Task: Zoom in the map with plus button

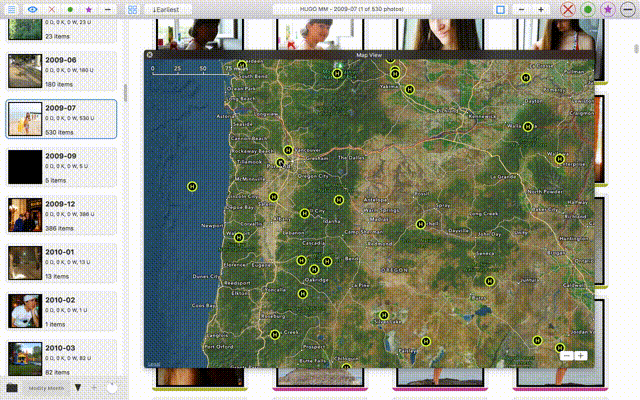Action: [580, 356]
